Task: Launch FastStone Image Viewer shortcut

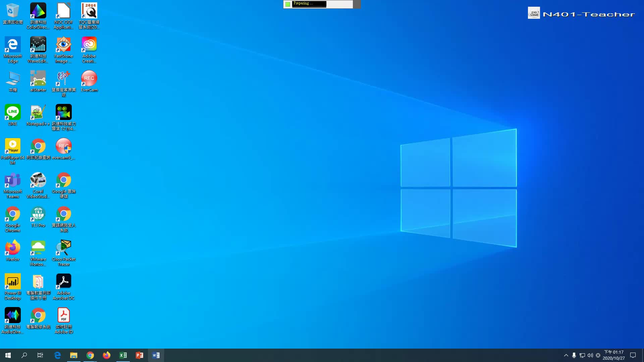Action: click(63, 50)
